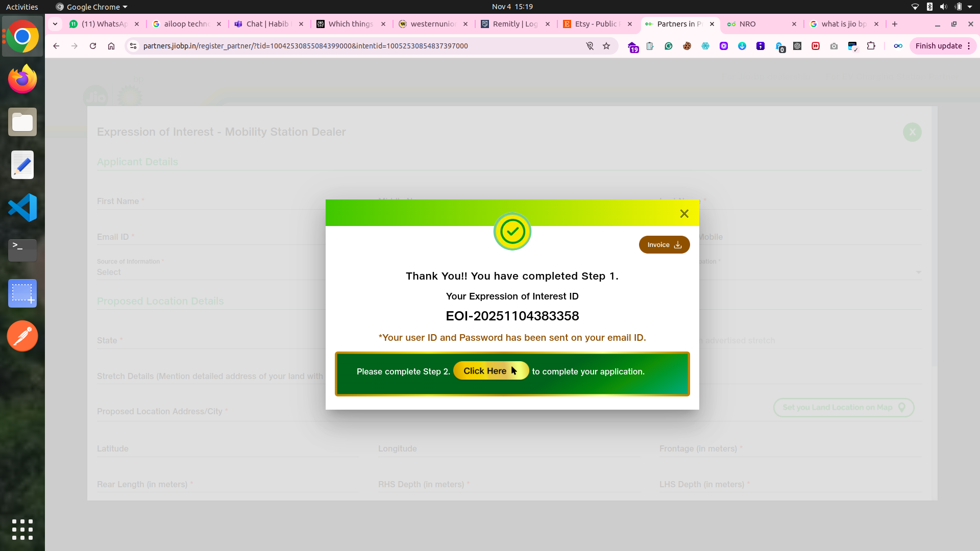Open the Google Chrome app menu
Image resolution: width=980 pixels, height=551 pixels.
pyautogui.click(x=92, y=7)
